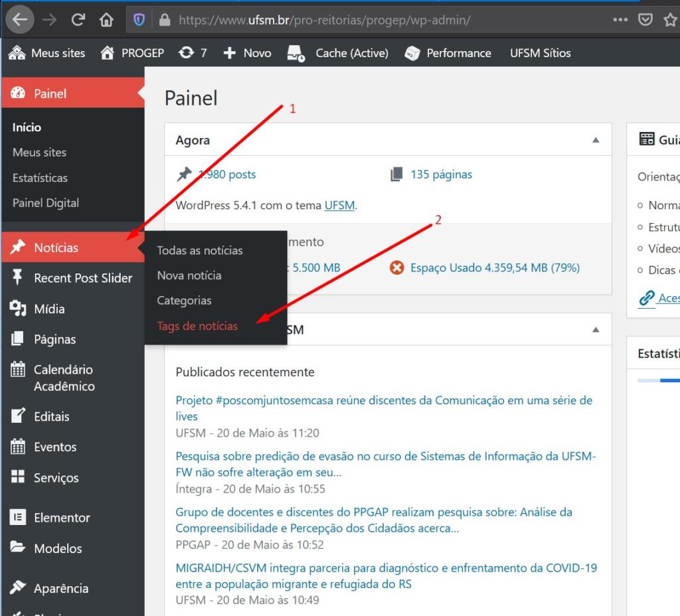Click the UFSM theme link

[x=339, y=205]
